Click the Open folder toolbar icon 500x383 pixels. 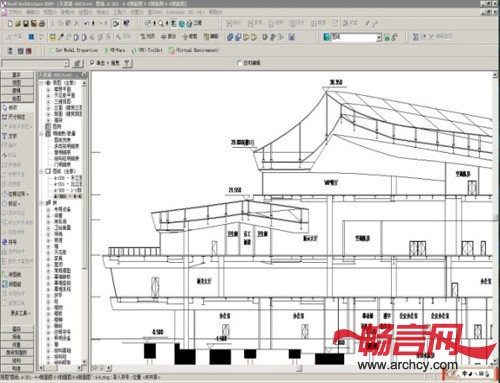(x=18, y=24)
